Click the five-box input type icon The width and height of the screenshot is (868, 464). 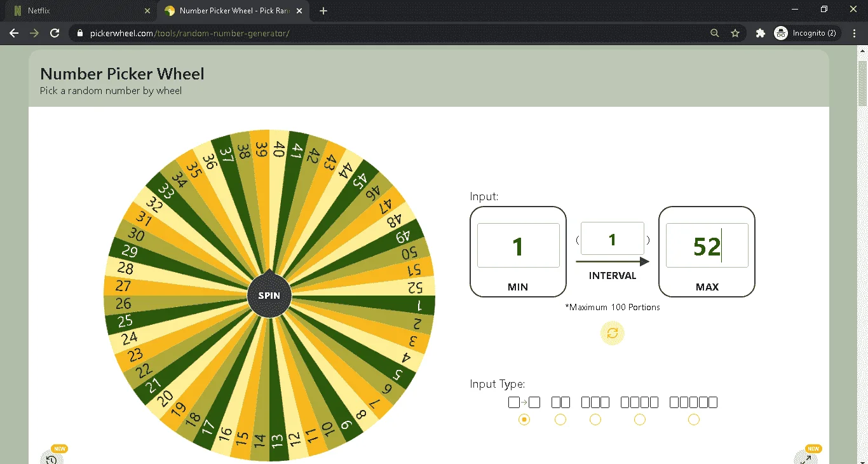(x=694, y=402)
